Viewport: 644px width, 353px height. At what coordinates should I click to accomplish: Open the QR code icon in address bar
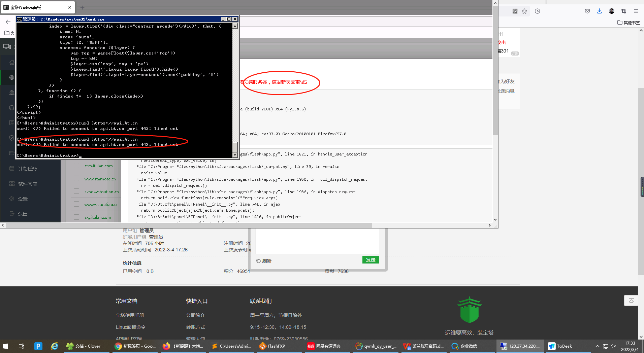[515, 11]
